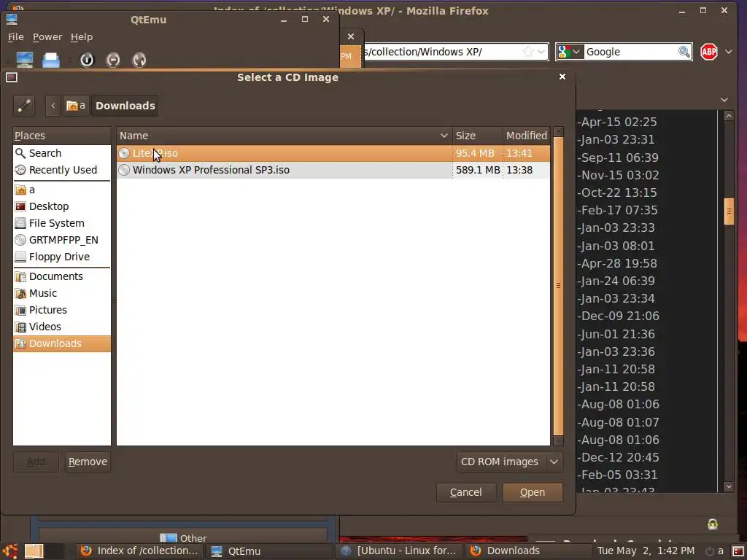Click the panel clock Tue May 2
The height and width of the screenshot is (560, 747).
[646, 551]
